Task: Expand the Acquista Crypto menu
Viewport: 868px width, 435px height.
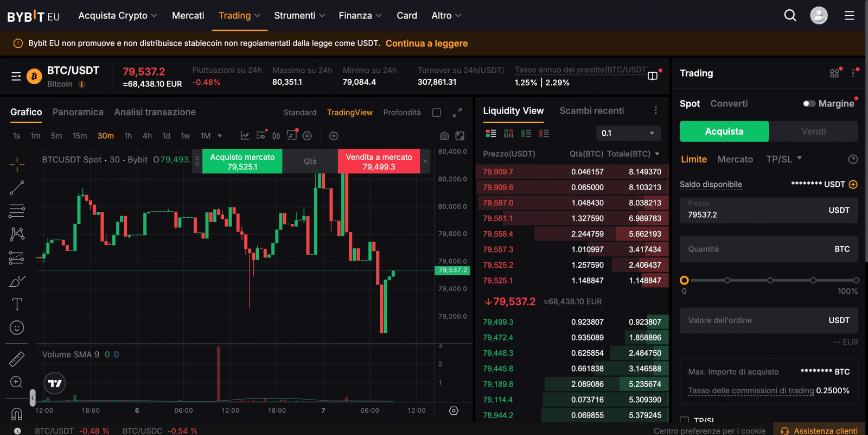Action: coord(118,16)
